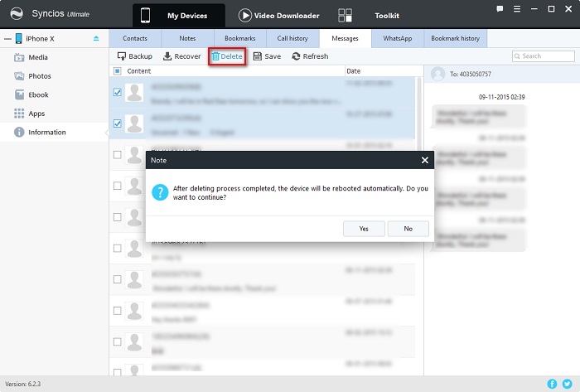Check the seventh message row checkbox

[x=118, y=279]
